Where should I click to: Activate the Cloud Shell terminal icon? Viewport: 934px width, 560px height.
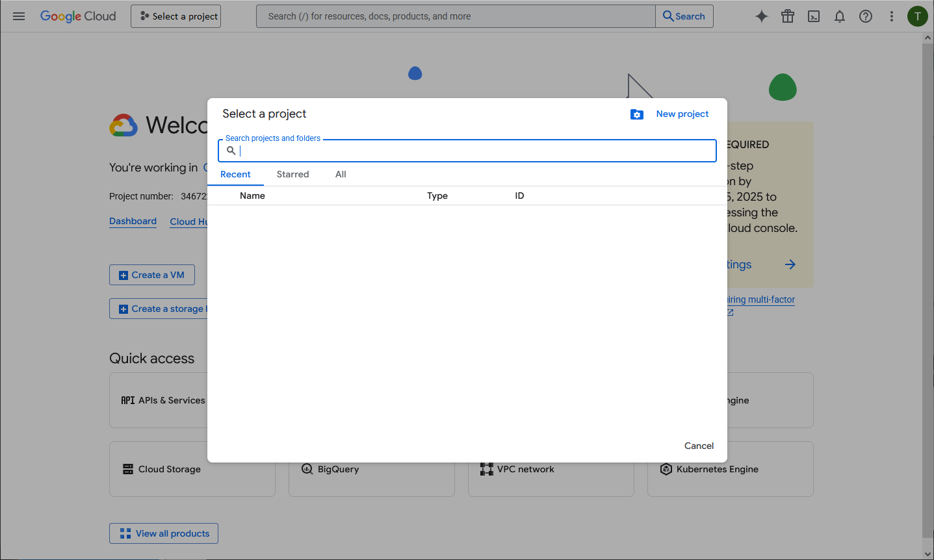pos(813,16)
